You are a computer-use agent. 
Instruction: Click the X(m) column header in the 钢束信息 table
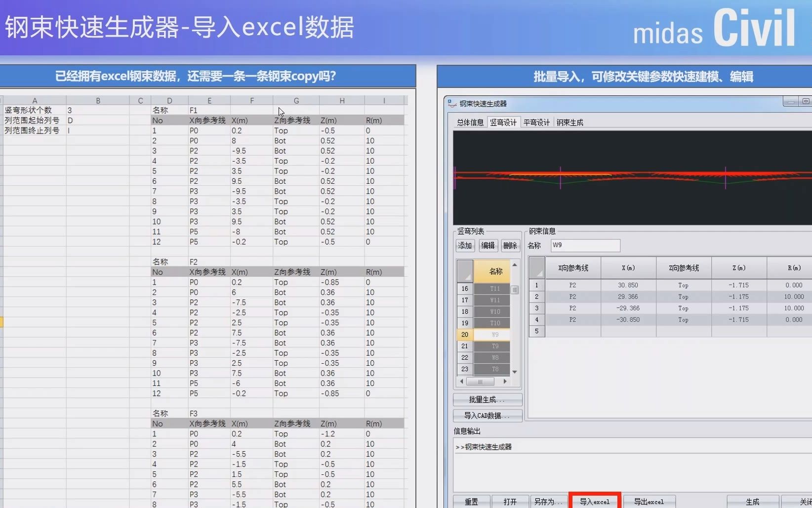coord(628,268)
